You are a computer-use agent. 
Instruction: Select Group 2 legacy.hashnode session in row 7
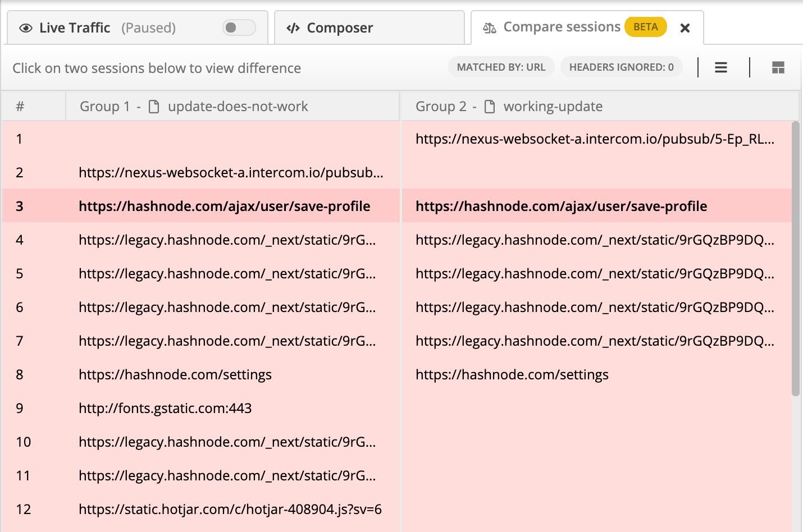tap(595, 341)
